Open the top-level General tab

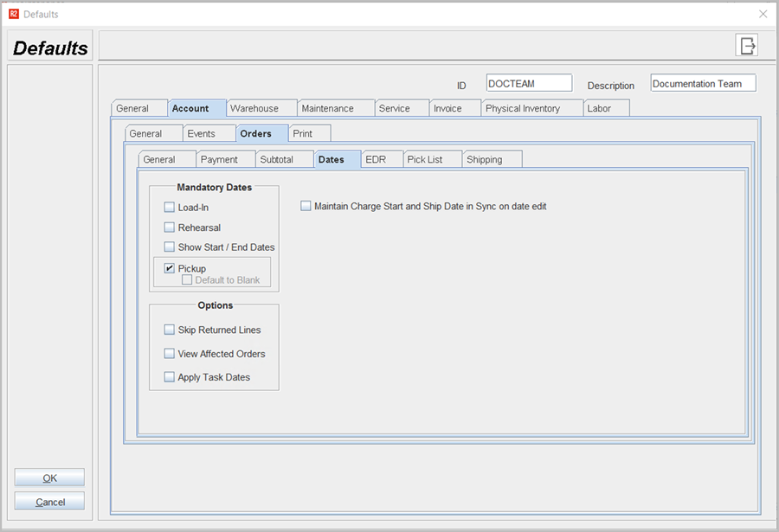coord(139,108)
